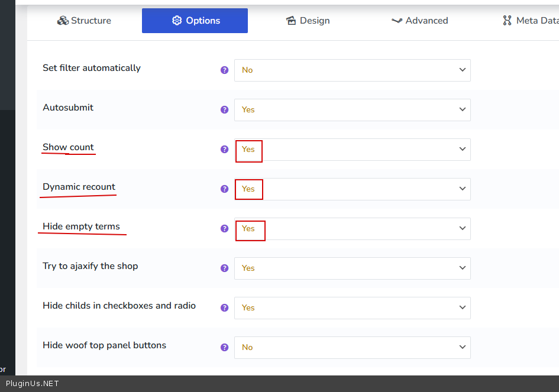Switch to the Design tab

click(308, 21)
